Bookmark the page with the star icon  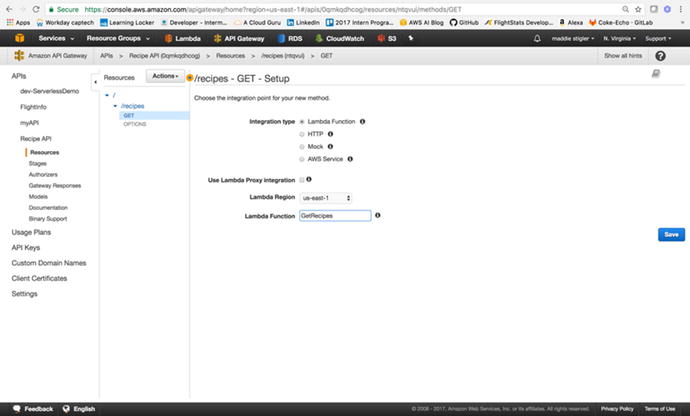638,9
